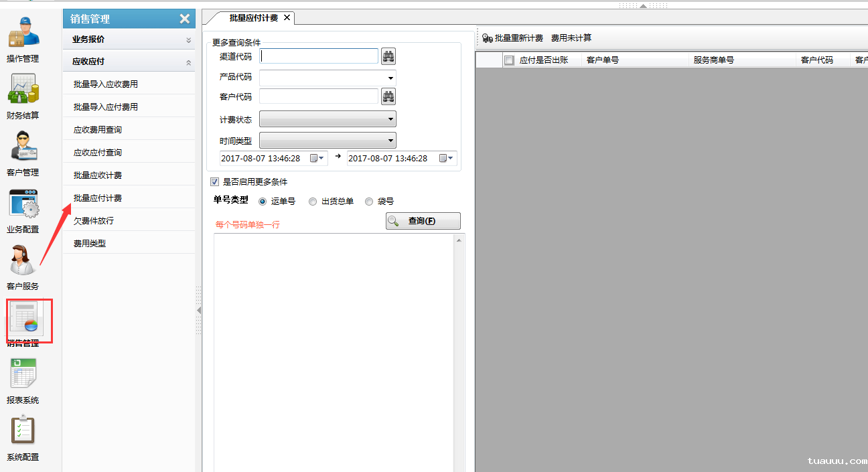Uncheck the 是否启用更多条件 checkbox

[215, 181]
